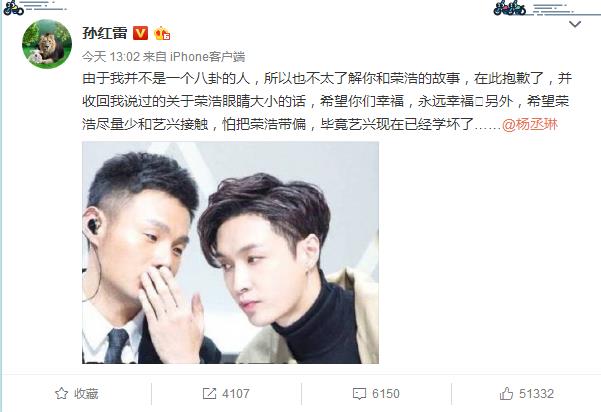Click the orange verified V badge
This screenshot has height=412, width=601.
140,33
